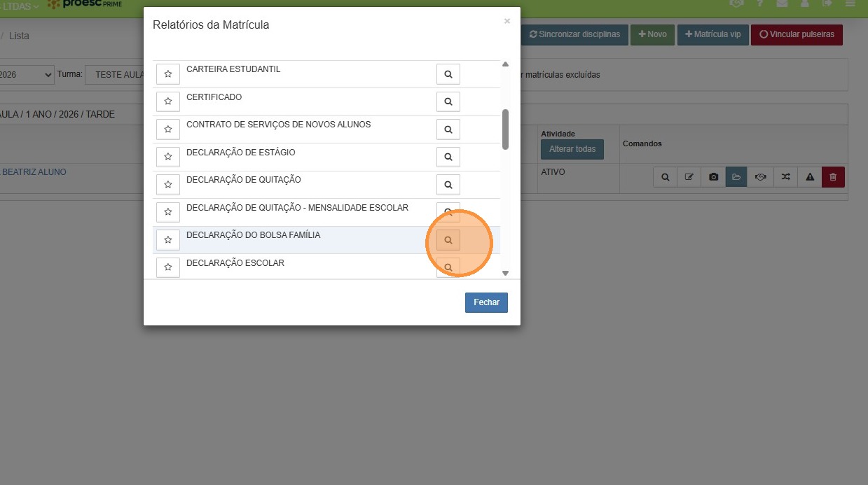Click the CERTIFICADO report name
The height and width of the screenshot is (485, 868).
pos(214,97)
